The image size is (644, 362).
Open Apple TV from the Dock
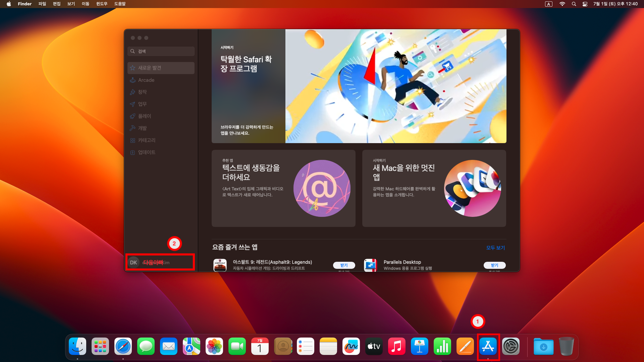coord(374,346)
